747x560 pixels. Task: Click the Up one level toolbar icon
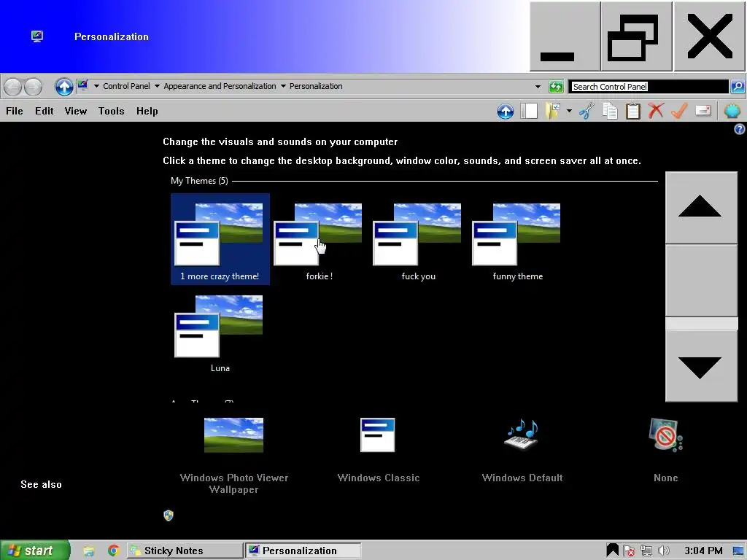506,111
